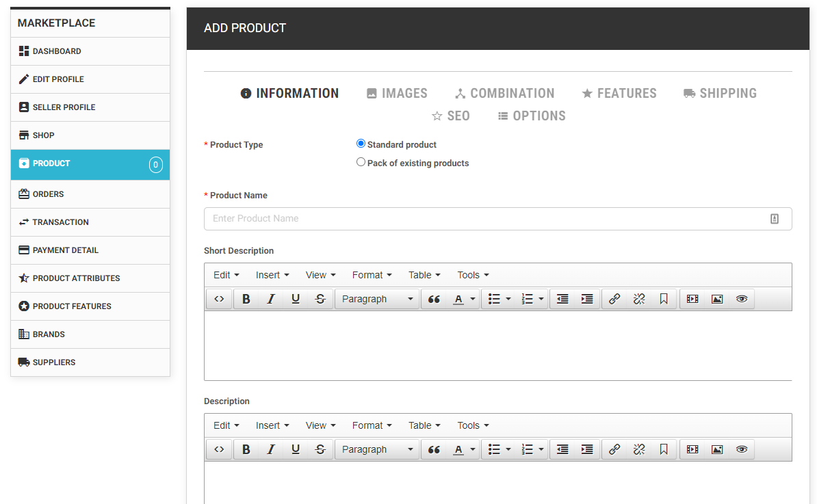
Task: Open Suppliers in sidebar
Action: click(x=90, y=362)
